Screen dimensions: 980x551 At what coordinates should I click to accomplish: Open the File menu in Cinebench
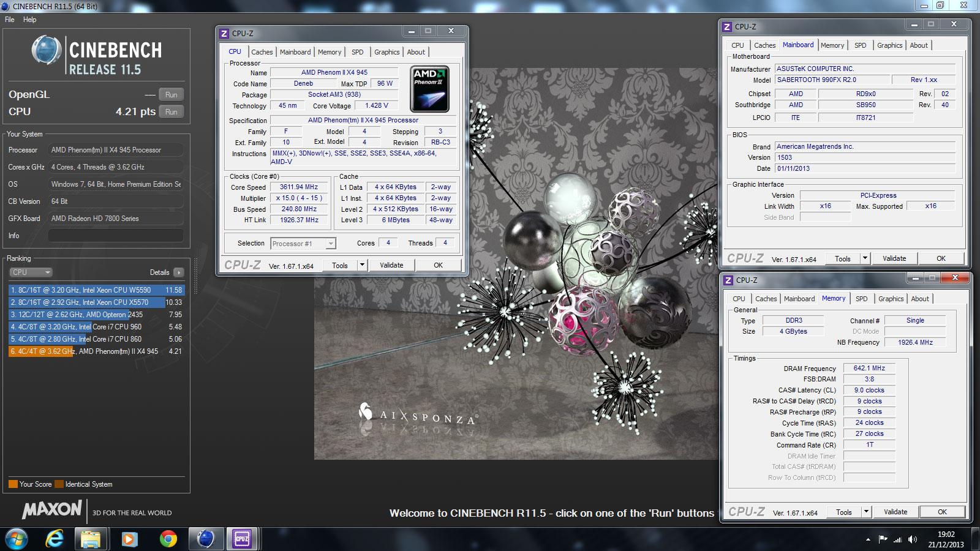(x=10, y=20)
